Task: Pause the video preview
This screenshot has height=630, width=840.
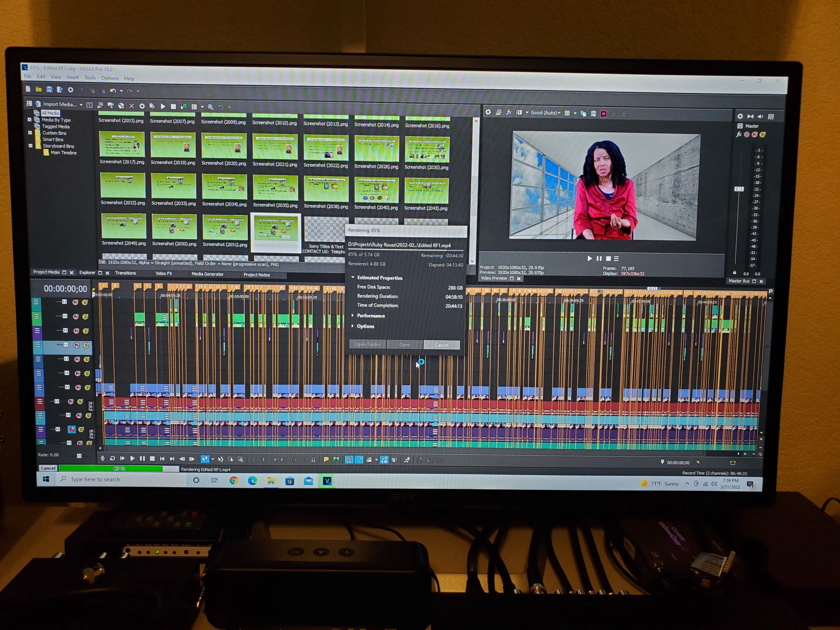Action: [x=599, y=258]
